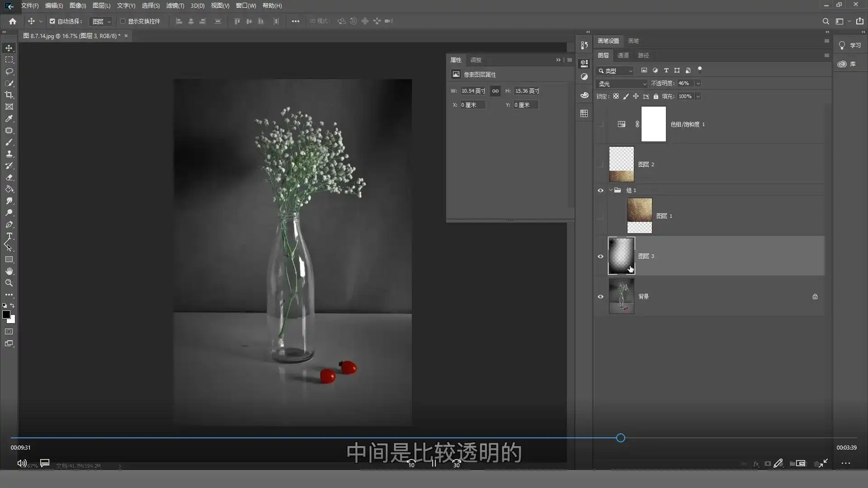This screenshot has height=488, width=868.
Task: Click the foreground color swatch
Action: 6,315
